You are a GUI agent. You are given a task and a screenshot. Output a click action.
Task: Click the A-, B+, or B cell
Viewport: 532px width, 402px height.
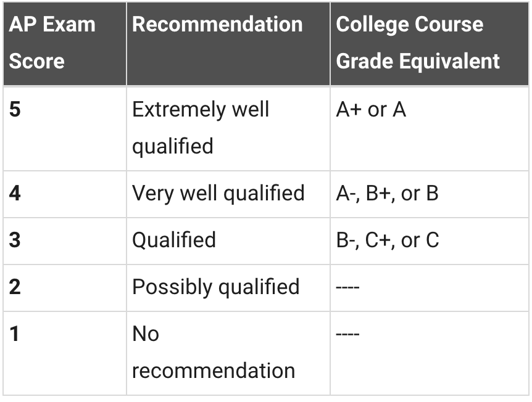tap(430, 194)
